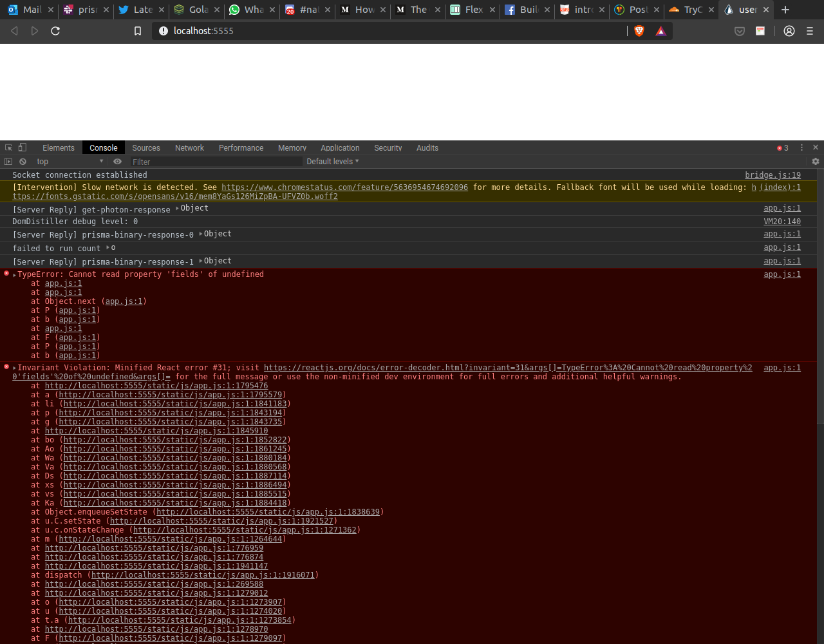Open the browser profile account icon
Screen dimensions: 824x644
click(x=789, y=30)
